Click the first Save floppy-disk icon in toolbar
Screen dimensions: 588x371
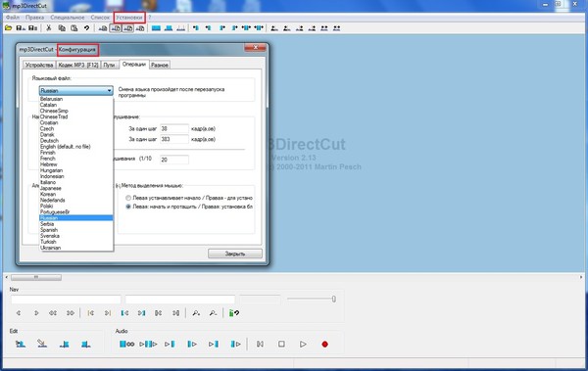21,28
